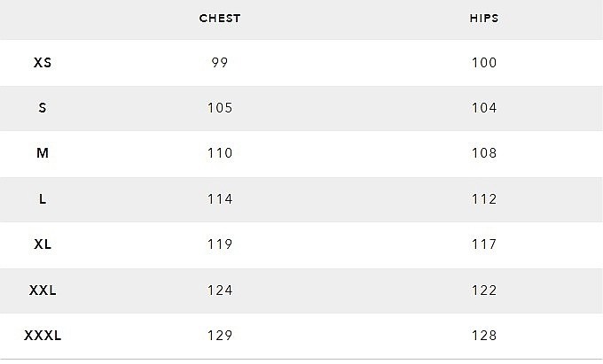The image size is (603, 364).
Task: Select the S size row label
Action: pos(43,108)
